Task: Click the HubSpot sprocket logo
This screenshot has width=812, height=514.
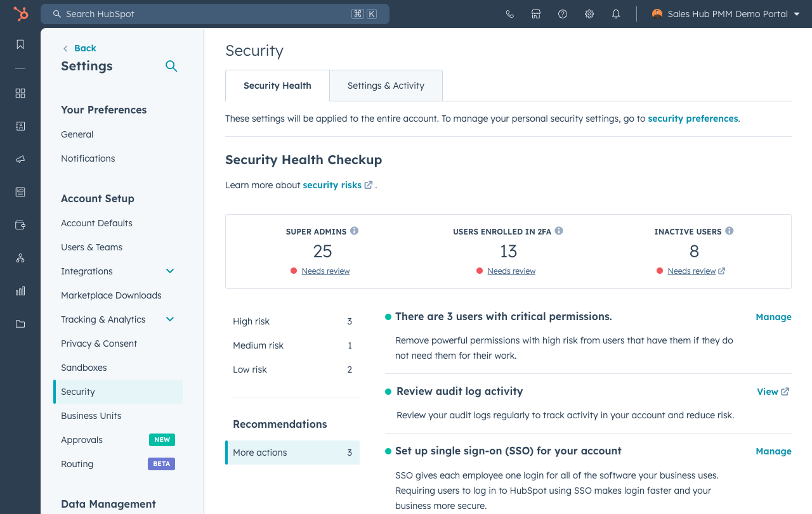Action: click(21, 14)
